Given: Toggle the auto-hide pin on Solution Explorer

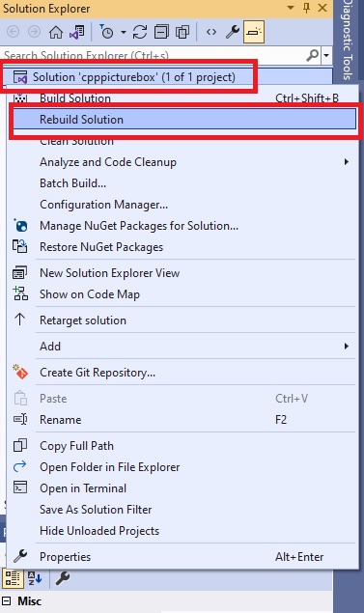Looking at the screenshot, I should click(306, 8).
